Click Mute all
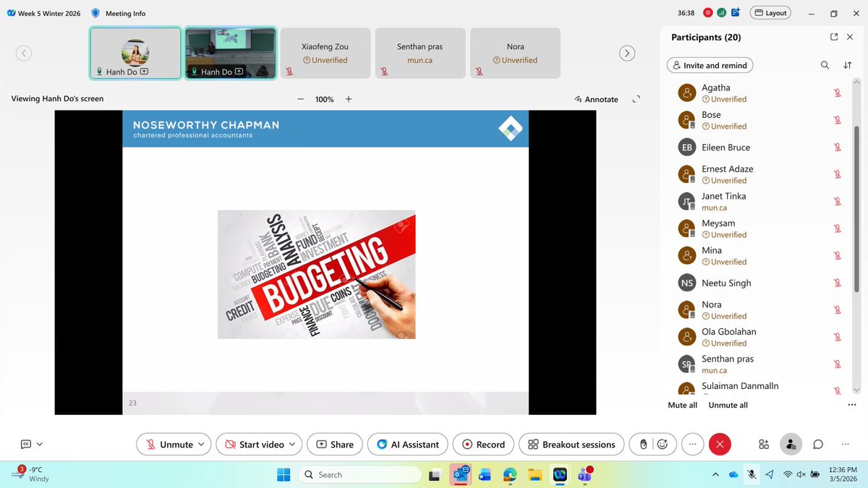868x488 pixels. coord(683,405)
